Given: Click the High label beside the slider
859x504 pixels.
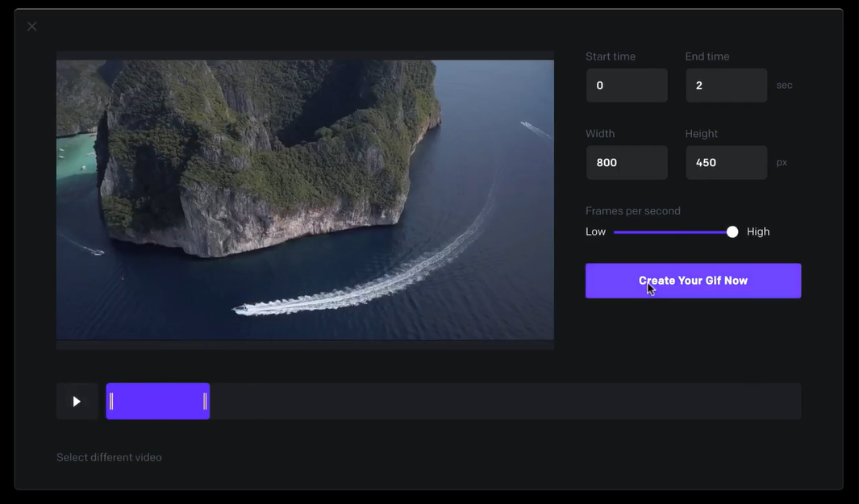Looking at the screenshot, I should tap(758, 232).
